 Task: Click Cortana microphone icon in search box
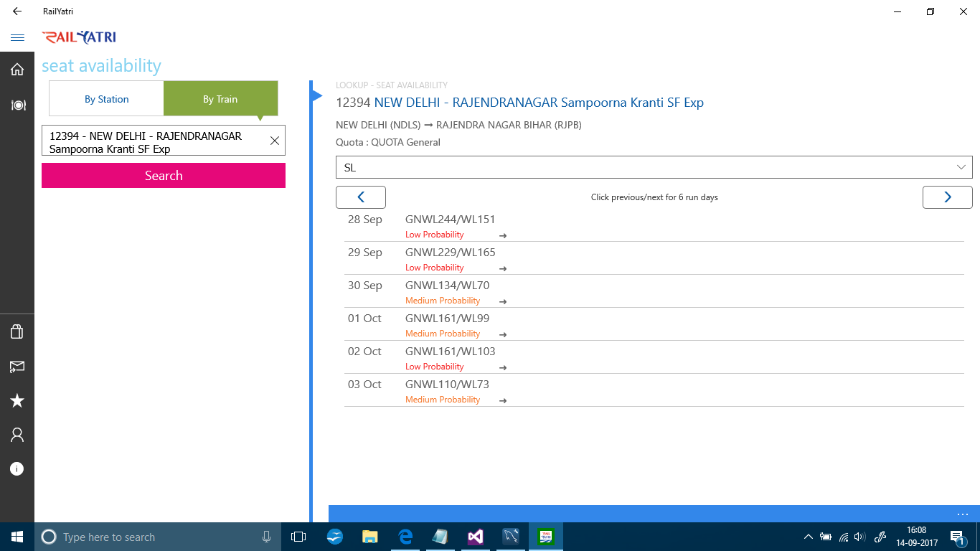tap(266, 537)
